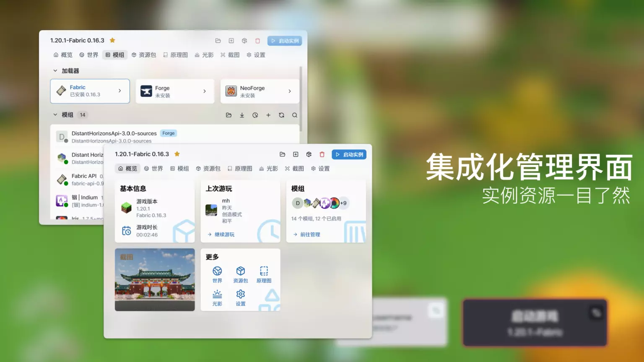Search mods with the magnifier icon
The height and width of the screenshot is (362, 644).
pyautogui.click(x=295, y=115)
